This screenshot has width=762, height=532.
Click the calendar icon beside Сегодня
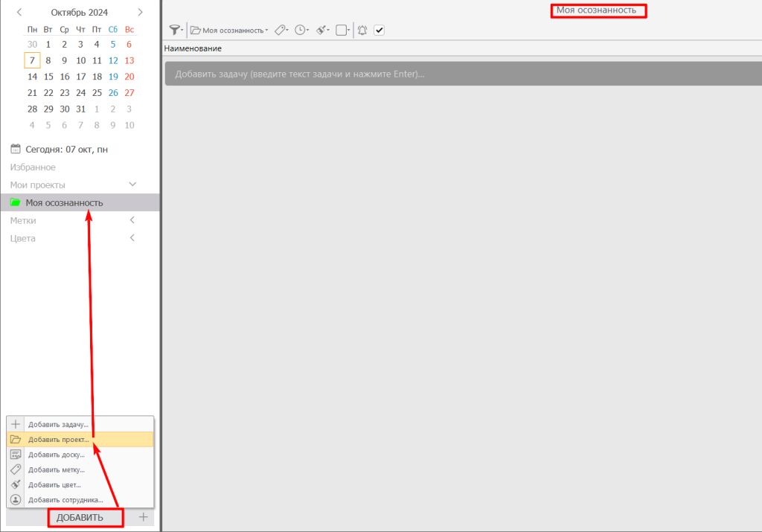16,149
